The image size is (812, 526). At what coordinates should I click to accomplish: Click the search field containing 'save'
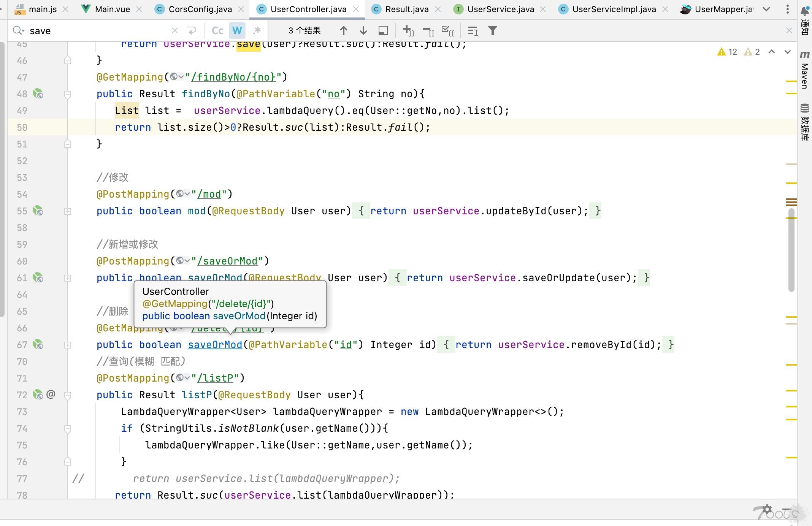[x=99, y=31]
